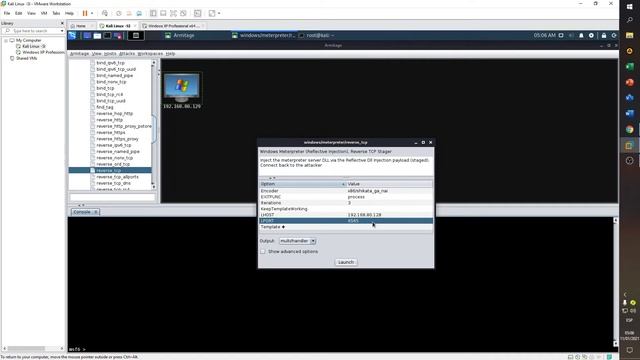Open the Library search dropdown arrow

[x=62, y=31]
